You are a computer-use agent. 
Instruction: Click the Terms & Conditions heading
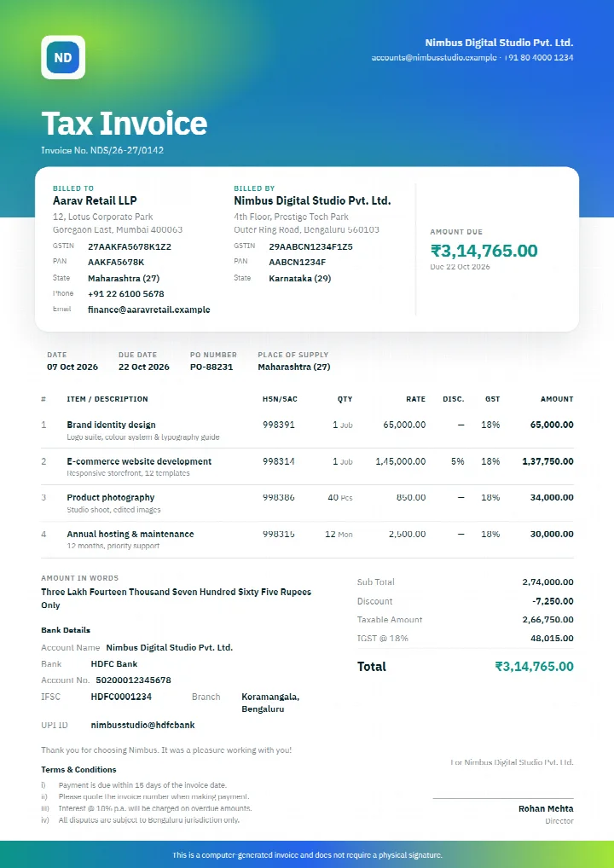(x=78, y=770)
